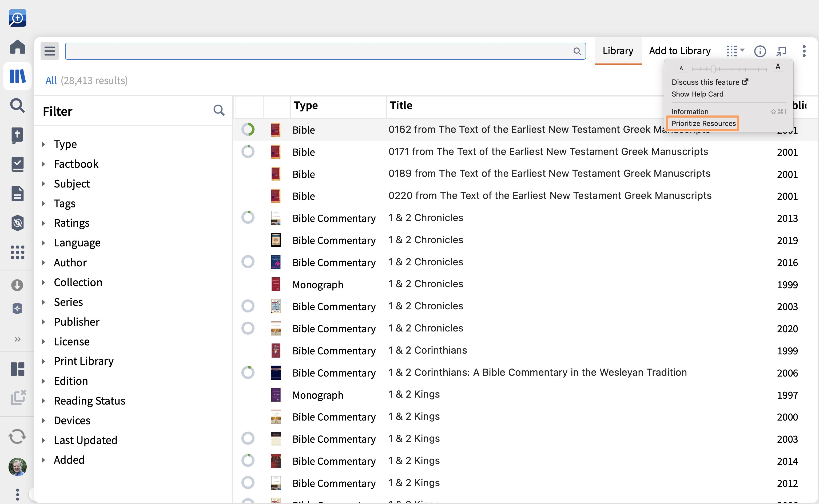Open the panel three-dot menu

[804, 51]
